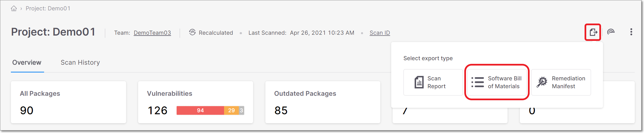Click the Software Bill of Materials list icon
The height and width of the screenshot is (133, 644).
point(478,82)
